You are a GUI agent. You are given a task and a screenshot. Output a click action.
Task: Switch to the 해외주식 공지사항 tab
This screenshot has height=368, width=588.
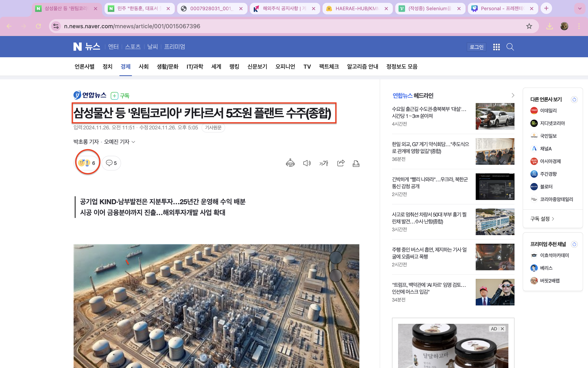[x=285, y=9]
